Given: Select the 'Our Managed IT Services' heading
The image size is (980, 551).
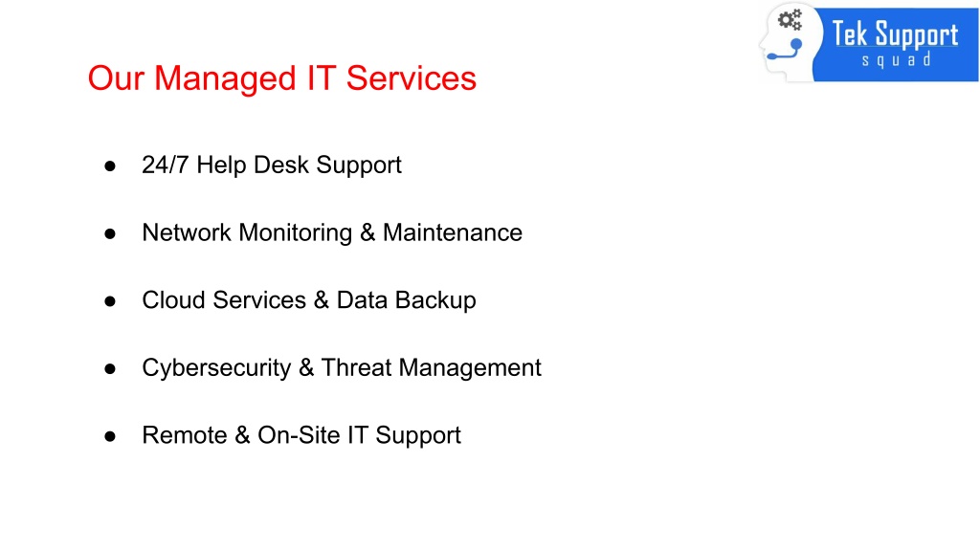Looking at the screenshot, I should [282, 78].
